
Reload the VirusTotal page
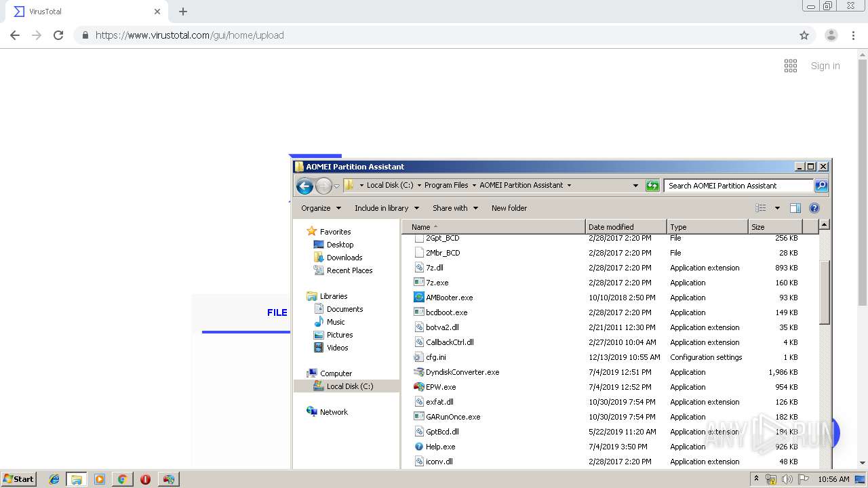point(58,35)
